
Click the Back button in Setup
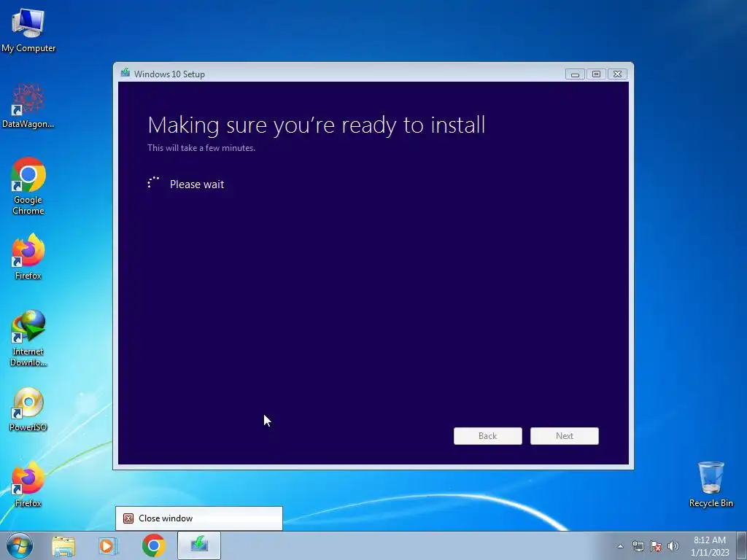[488, 436]
